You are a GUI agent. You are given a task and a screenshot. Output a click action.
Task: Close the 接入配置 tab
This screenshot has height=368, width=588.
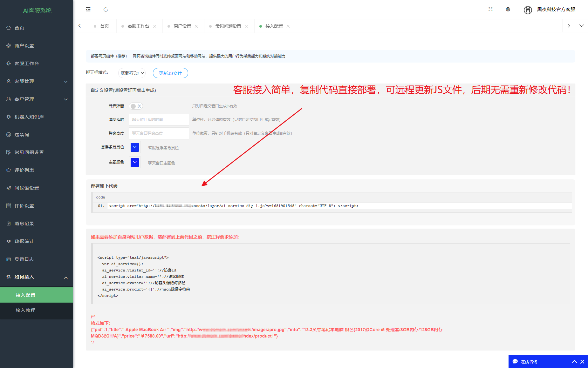point(288,26)
